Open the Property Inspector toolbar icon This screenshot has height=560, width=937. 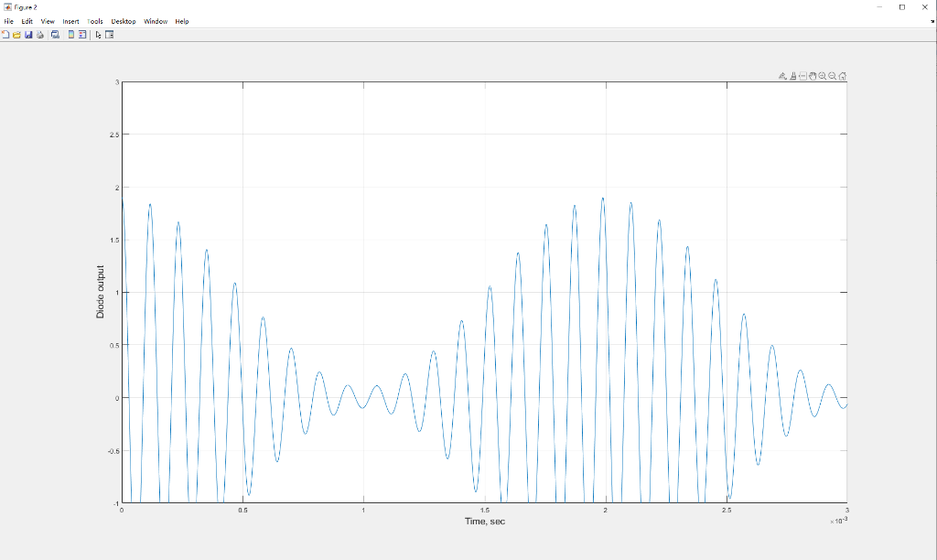pyautogui.click(x=109, y=34)
